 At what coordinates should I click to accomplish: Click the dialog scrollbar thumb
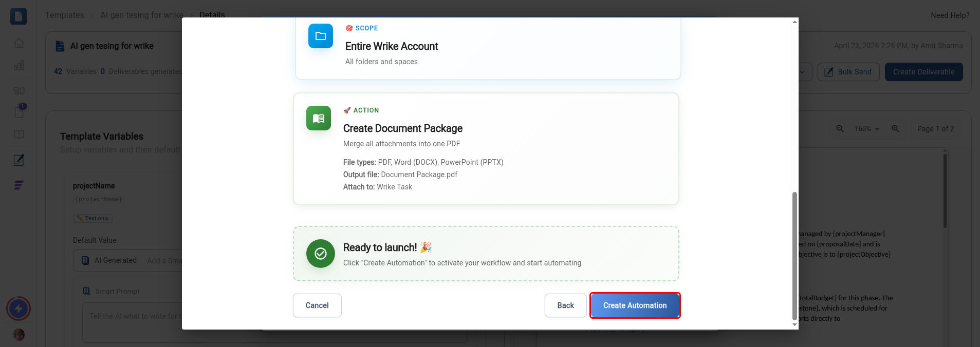(794, 256)
